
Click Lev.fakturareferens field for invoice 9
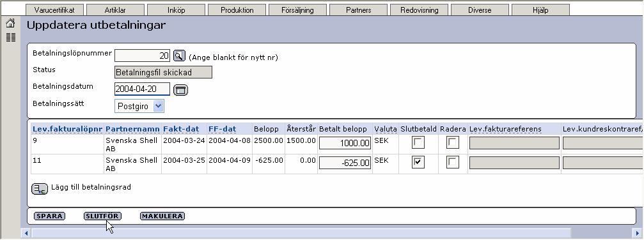click(514, 143)
